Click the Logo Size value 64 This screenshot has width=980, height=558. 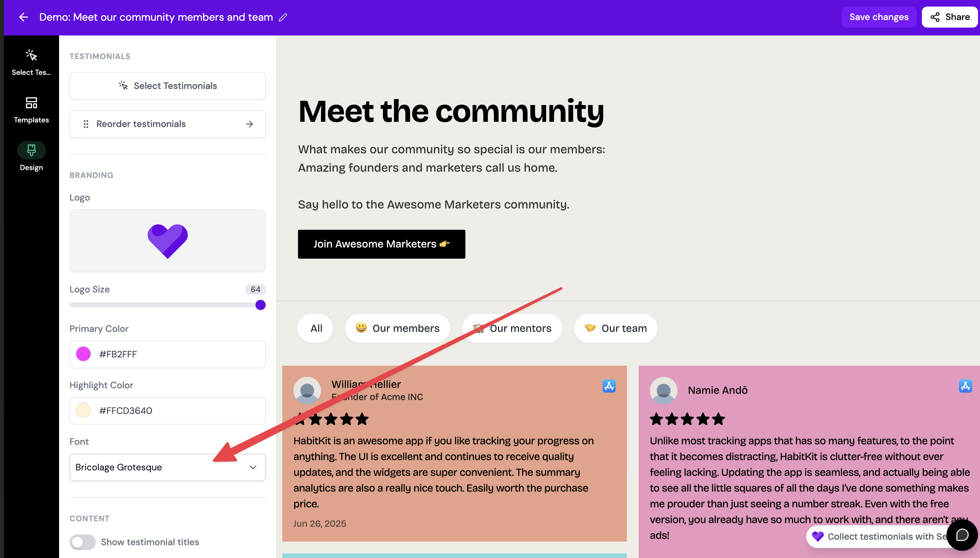pos(255,290)
